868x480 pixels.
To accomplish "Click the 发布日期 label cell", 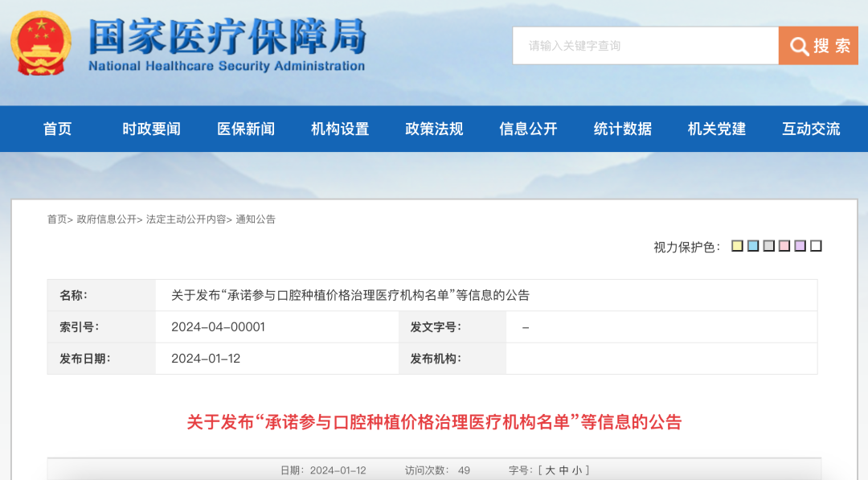I will [101, 359].
